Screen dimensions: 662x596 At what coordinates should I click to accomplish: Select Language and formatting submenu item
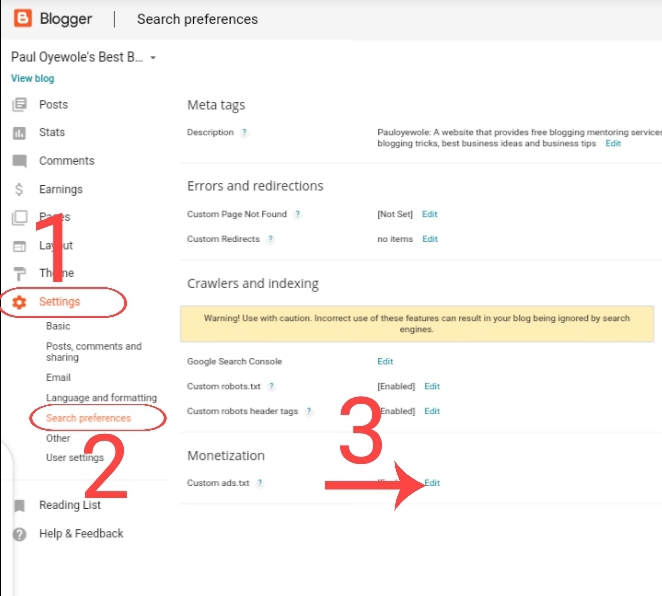(x=101, y=398)
